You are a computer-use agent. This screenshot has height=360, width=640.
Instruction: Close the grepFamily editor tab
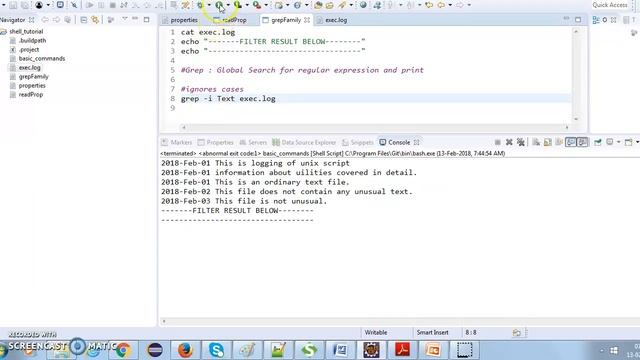pyautogui.click(x=307, y=20)
